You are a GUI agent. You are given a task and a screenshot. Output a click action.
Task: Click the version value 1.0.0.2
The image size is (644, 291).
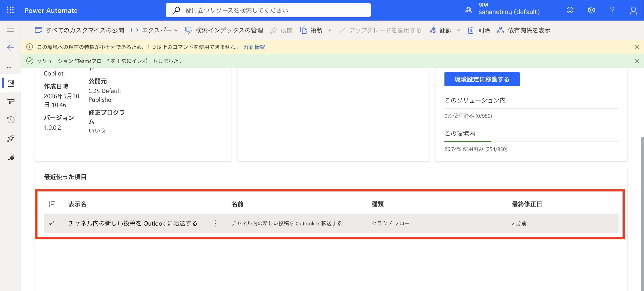(52, 128)
